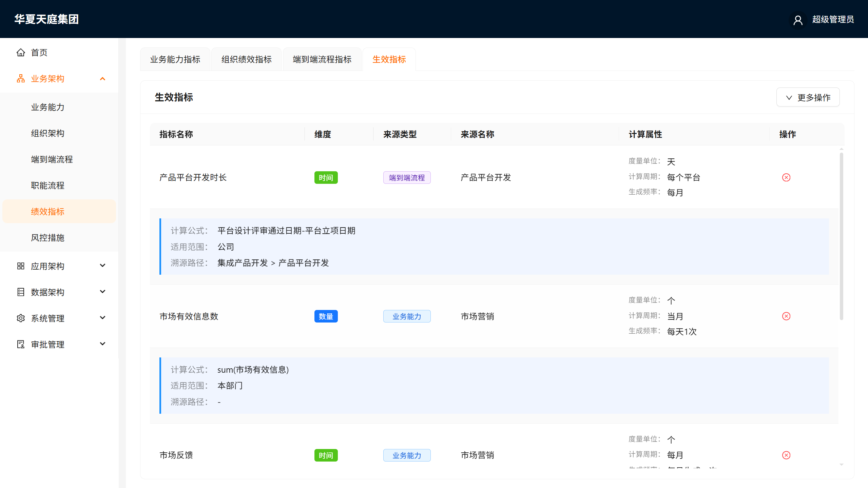This screenshot has height=488, width=868.
Task: Switch to the 端到端流程指标 tab
Action: (322, 59)
